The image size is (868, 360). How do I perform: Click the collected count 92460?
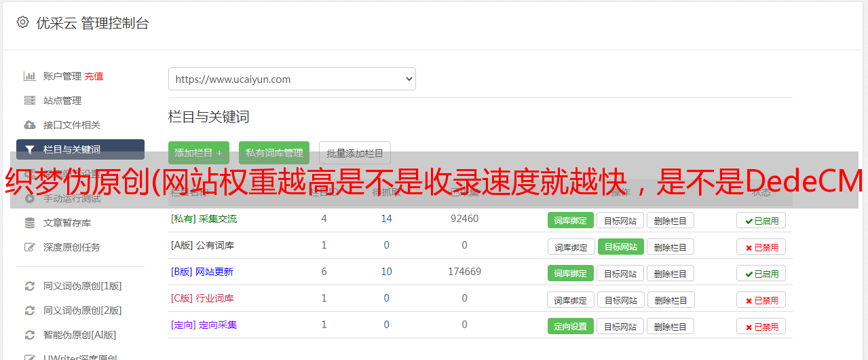coord(464,219)
